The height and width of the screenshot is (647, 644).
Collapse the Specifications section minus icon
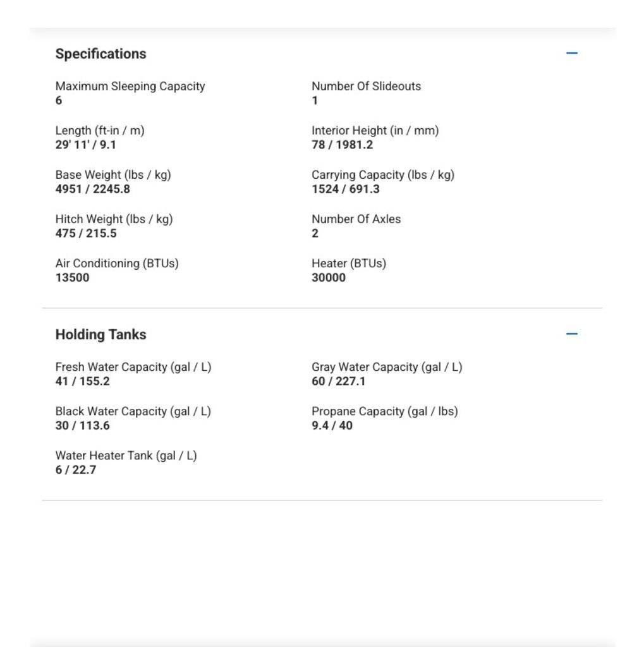[x=571, y=53]
